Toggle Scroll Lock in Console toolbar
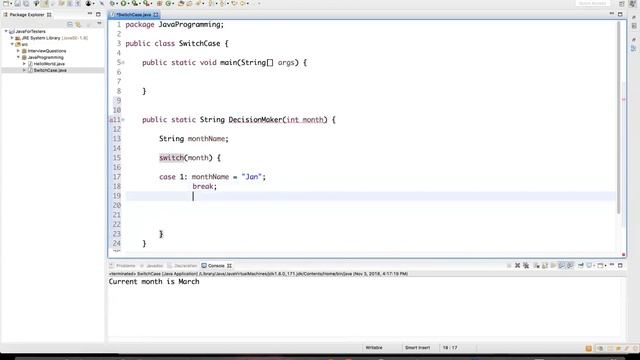 point(545,265)
